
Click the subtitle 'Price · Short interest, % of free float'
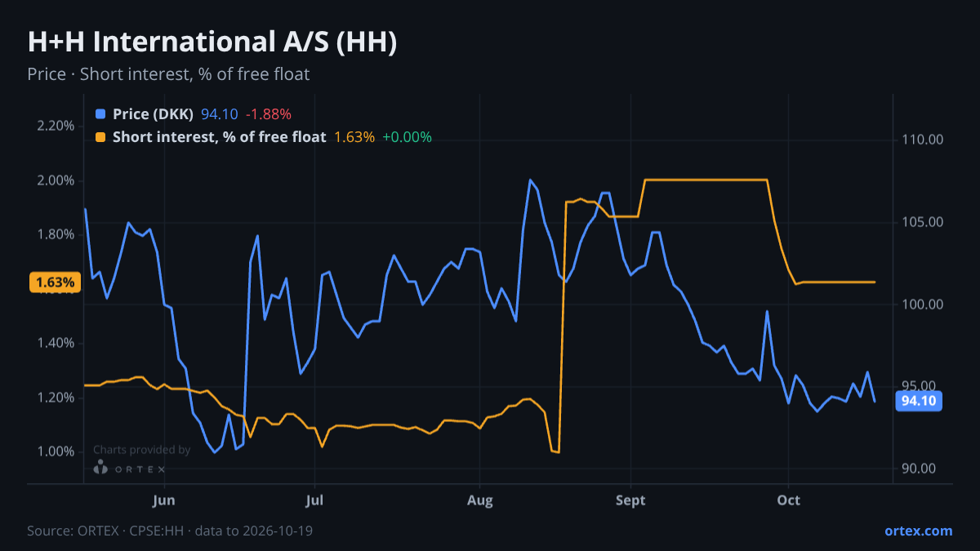point(168,74)
